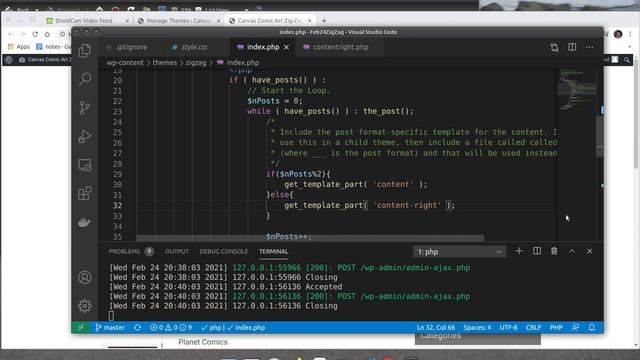Open editor More Actions ellipsis menu
The image size is (640, 360).
590,47
